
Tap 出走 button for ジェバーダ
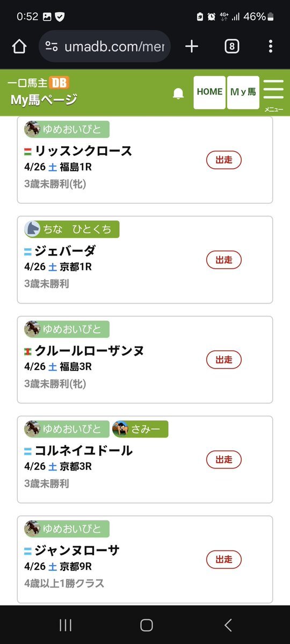224,260
